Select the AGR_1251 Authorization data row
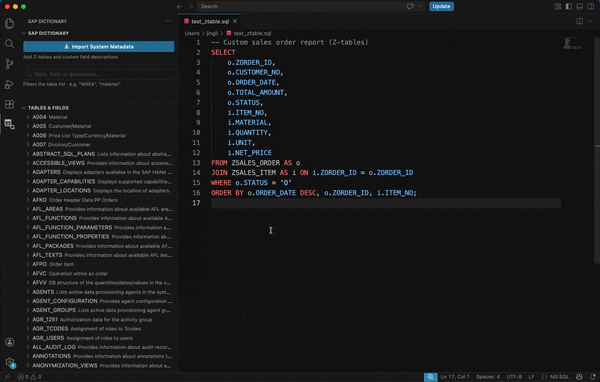The image size is (600, 382). [99, 319]
